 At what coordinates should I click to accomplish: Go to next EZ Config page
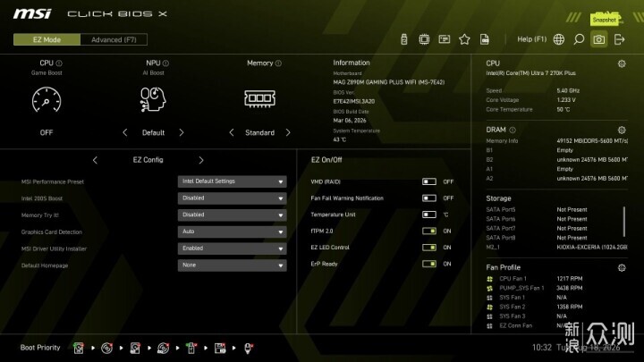point(201,160)
